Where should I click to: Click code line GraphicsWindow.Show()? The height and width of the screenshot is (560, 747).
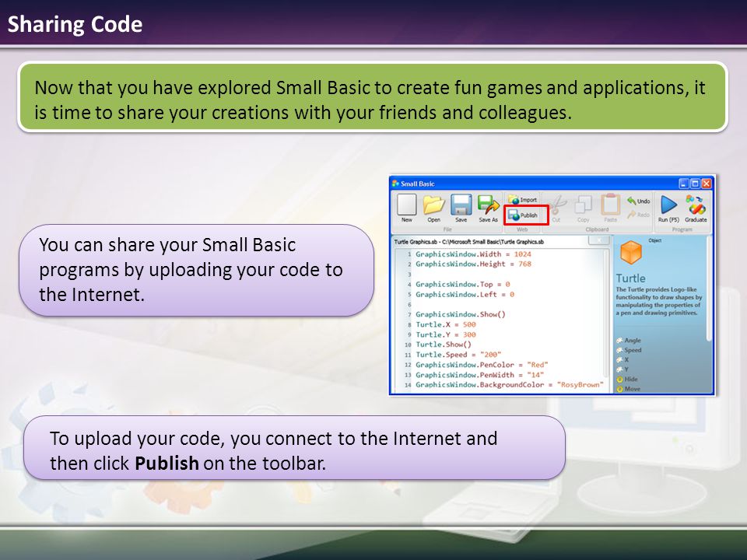[460, 314]
